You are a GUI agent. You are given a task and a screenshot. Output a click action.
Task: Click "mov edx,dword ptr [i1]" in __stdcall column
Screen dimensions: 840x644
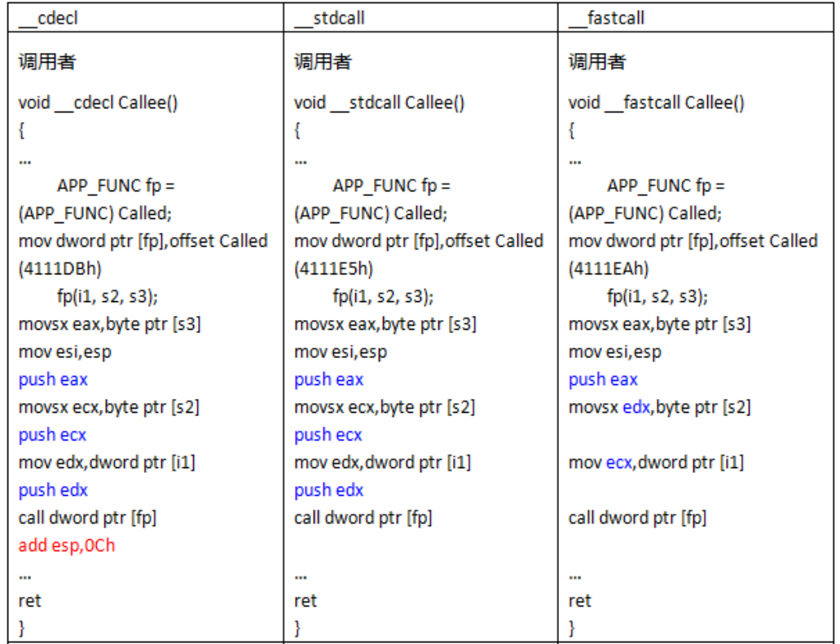[x=382, y=462]
